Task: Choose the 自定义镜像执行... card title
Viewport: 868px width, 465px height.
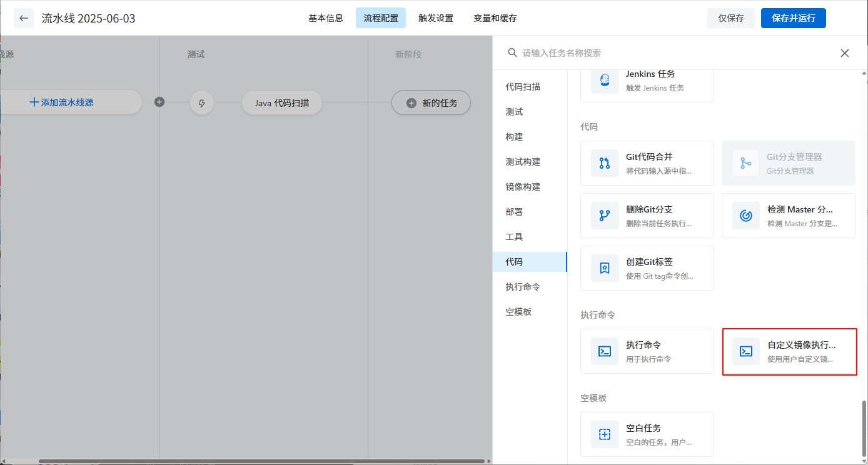Action: (x=801, y=345)
